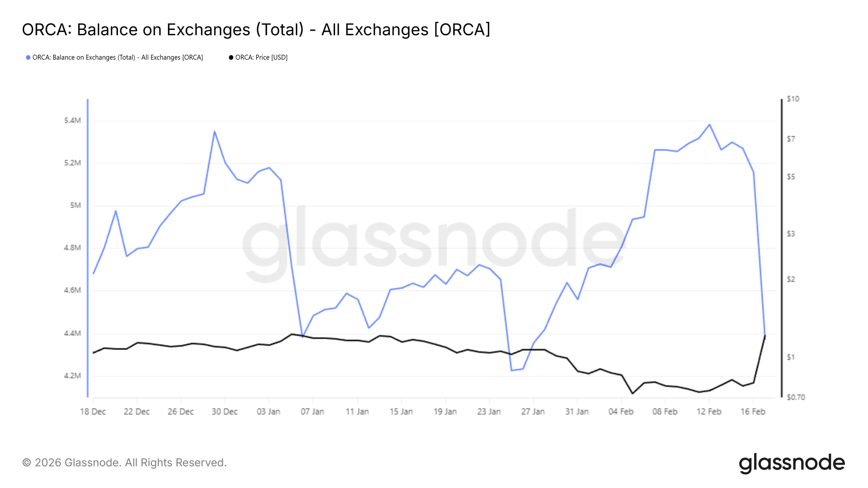Click the blue Balance on Exchanges legend dot
868x488 pixels.
[x=28, y=58]
